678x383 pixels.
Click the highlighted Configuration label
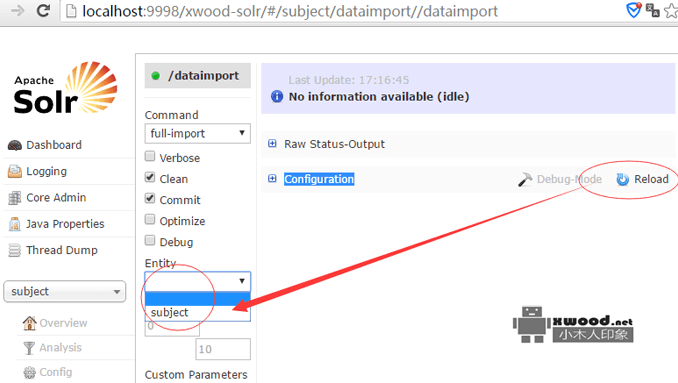click(x=319, y=179)
